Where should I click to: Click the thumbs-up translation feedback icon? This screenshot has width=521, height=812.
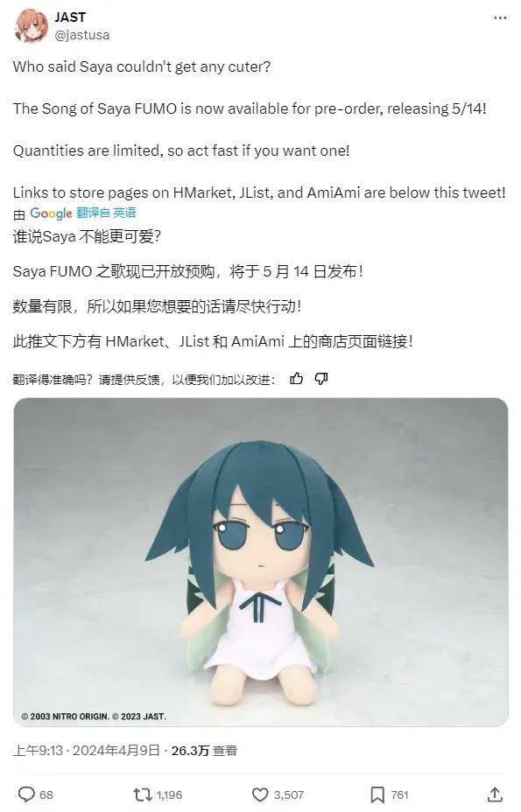tap(297, 379)
